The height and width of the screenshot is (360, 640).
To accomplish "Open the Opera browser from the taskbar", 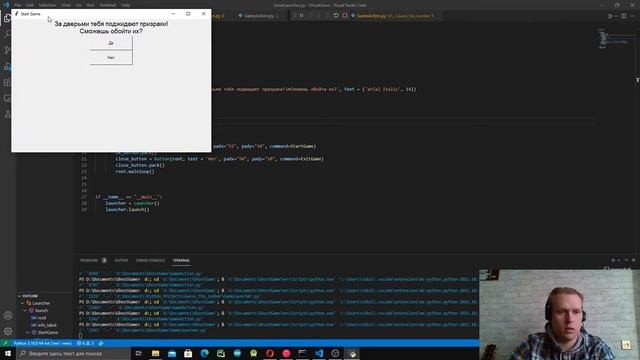I will point(270,353).
